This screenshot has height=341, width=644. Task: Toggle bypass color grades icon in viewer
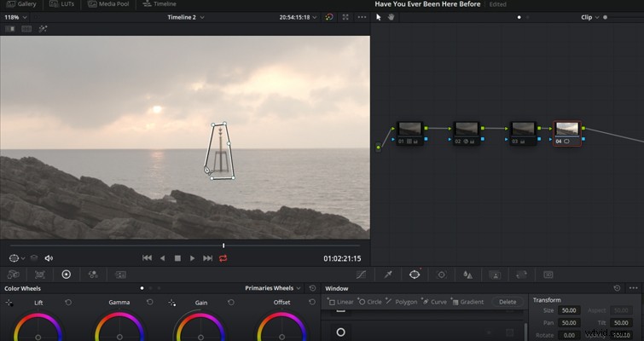tap(329, 17)
